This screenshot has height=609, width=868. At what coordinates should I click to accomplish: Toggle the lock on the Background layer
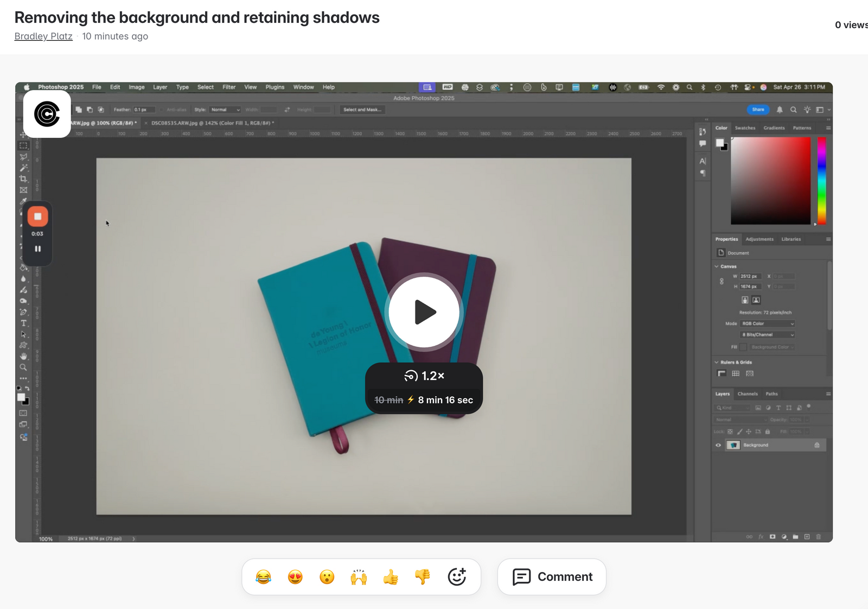pos(817,445)
